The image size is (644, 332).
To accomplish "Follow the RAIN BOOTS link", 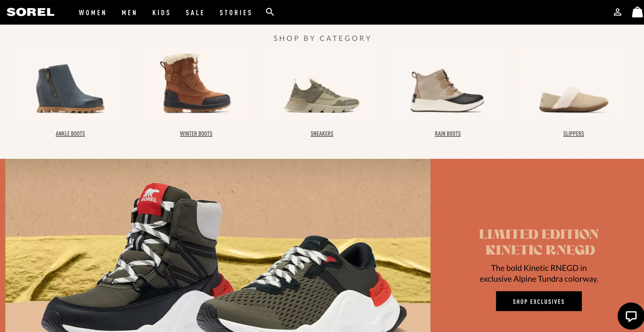I will pyautogui.click(x=448, y=134).
